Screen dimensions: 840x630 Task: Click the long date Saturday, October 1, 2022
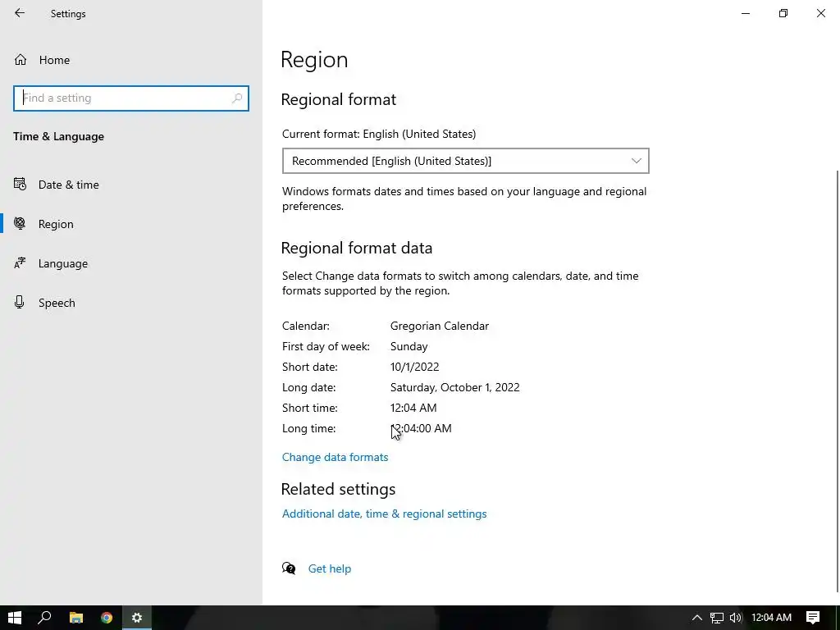[454, 387]
